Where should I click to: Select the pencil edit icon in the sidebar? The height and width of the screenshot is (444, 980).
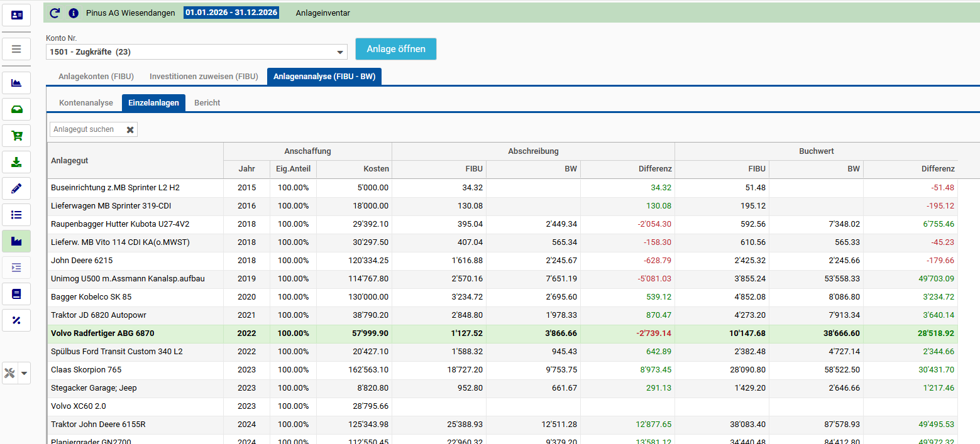16,188
